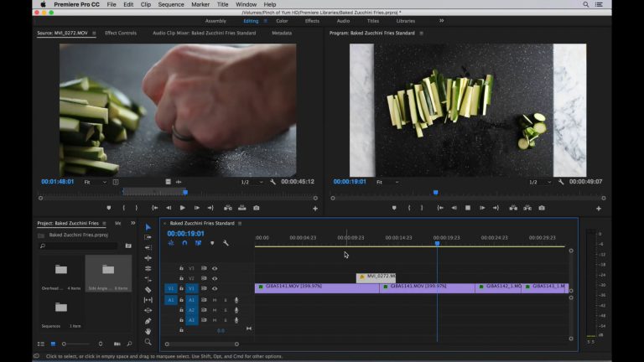
Task: Enable voice-over record on A3
Action: tap(236, 320)
